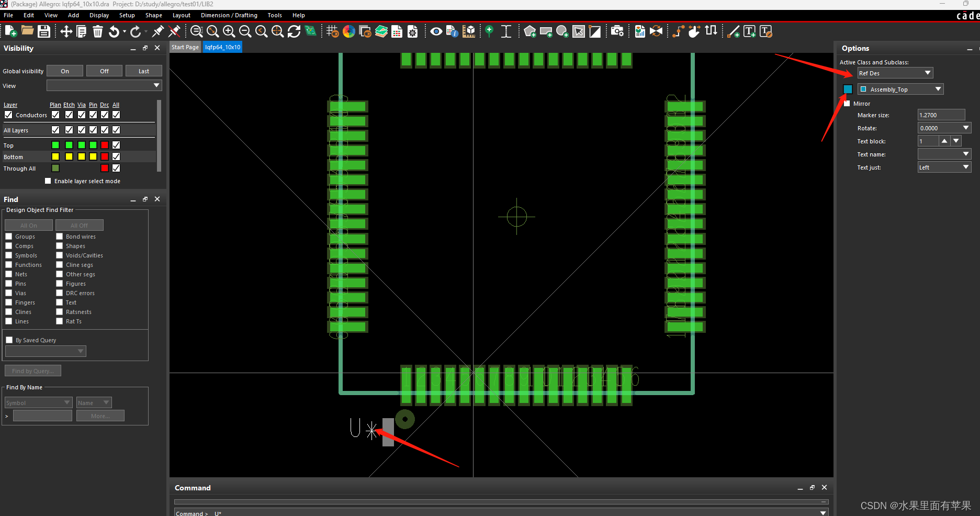Click the Save file icon
Viewport: 980px width, 516px height.
(44, 31)
